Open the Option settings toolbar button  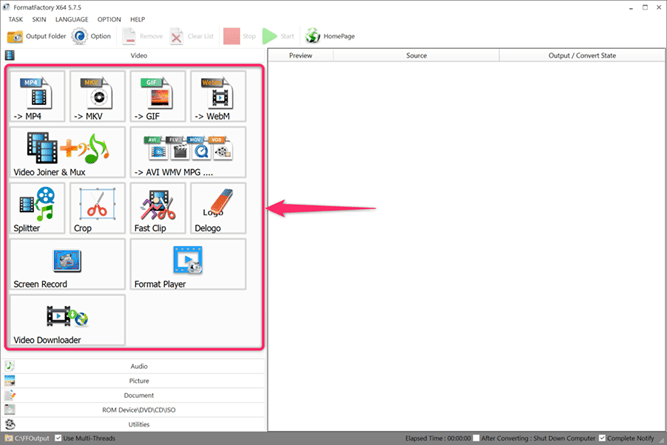click(91, 37)
